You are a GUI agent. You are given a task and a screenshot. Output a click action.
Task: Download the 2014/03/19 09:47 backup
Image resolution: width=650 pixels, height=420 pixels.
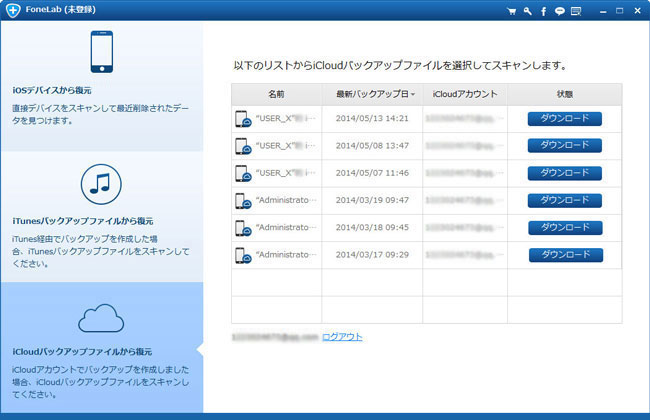point(565,200)
